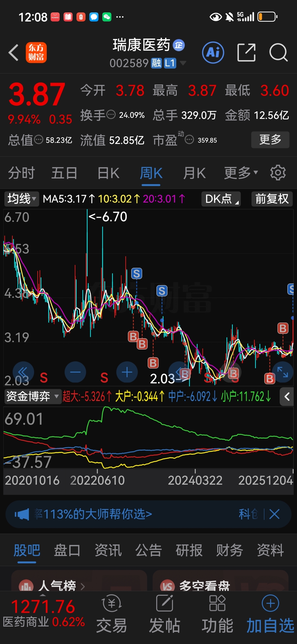Open the 更多 chart period dropdown
The height and width of the screenshot is (644, 297).
point(241,173)
